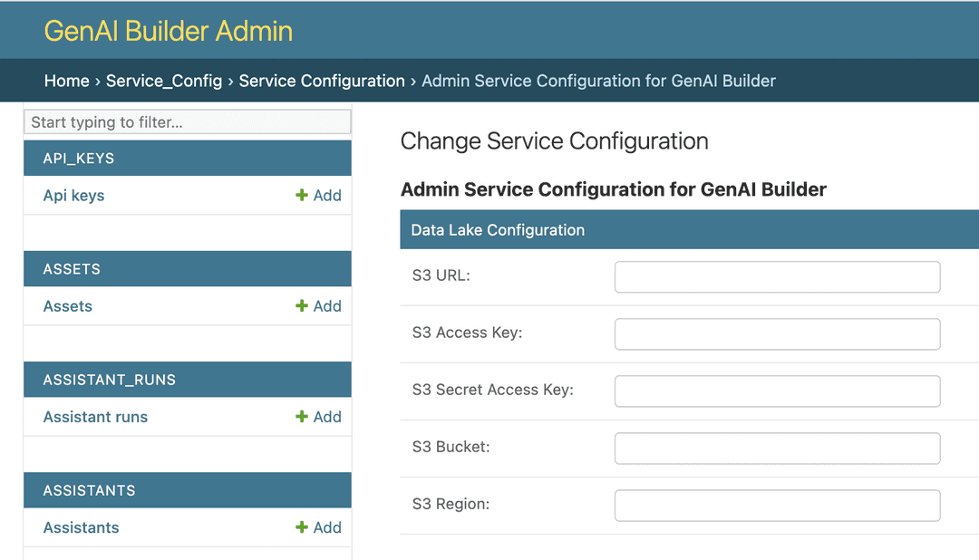979x560 pixels.
Task: Click inside the S3 Region field
Action: [x=777, y=505]
